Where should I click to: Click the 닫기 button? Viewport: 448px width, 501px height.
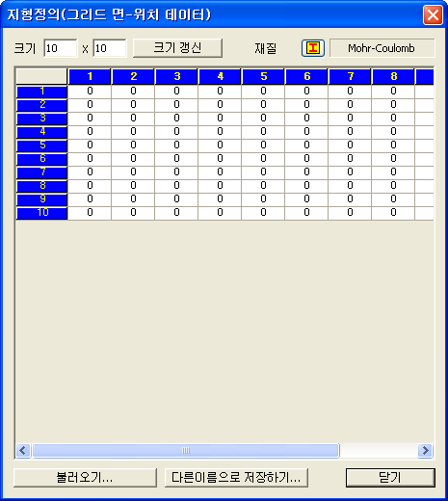tap(390, 478)
